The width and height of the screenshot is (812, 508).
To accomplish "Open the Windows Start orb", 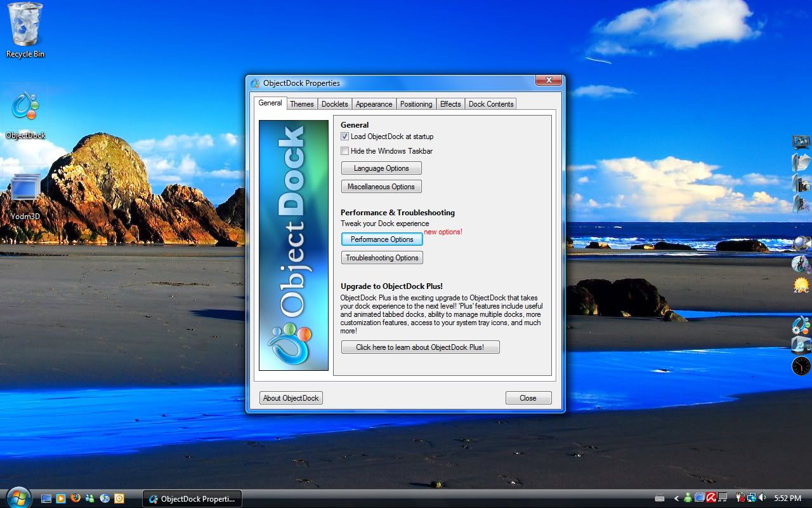I will [17, 498].
